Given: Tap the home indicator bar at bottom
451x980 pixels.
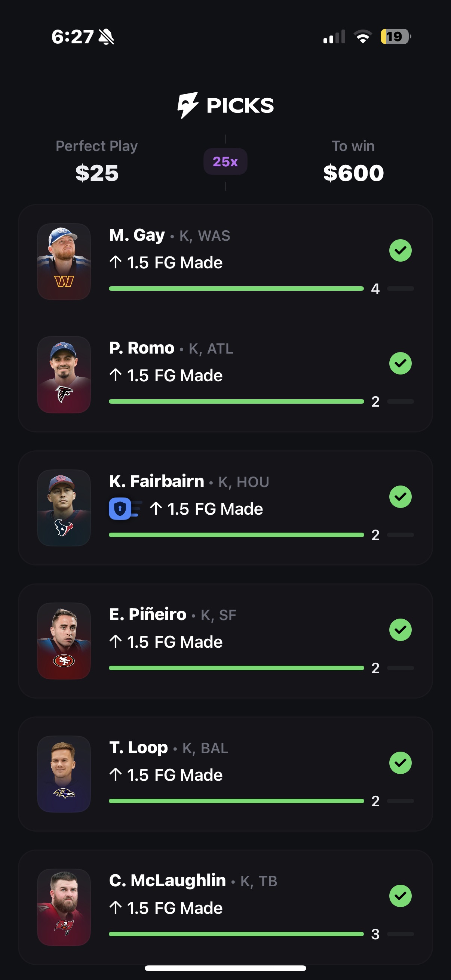Looking at the screenshot, I should point(225,968).
